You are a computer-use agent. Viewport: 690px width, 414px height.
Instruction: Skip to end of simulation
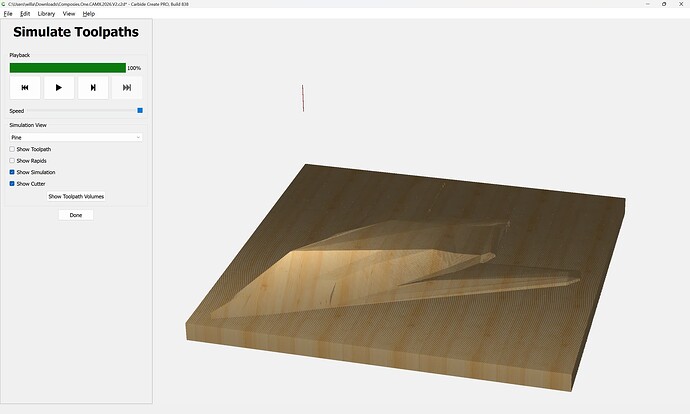point(127,88)
